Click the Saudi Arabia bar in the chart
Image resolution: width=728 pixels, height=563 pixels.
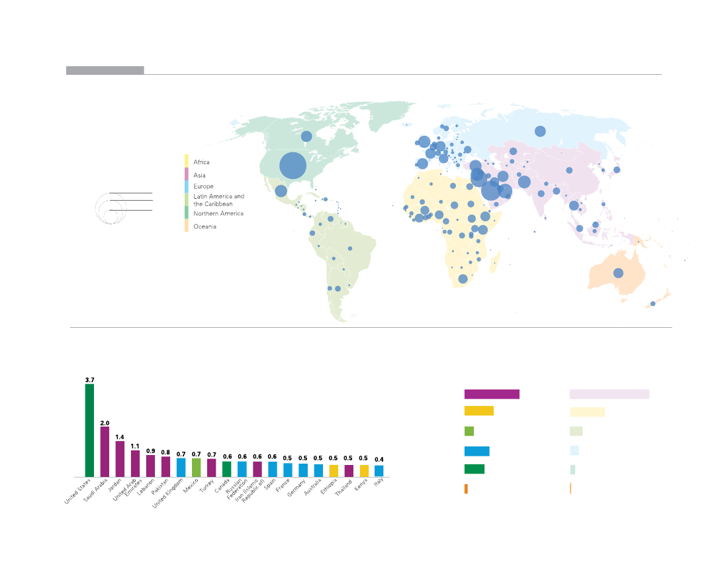pos(105,452)
